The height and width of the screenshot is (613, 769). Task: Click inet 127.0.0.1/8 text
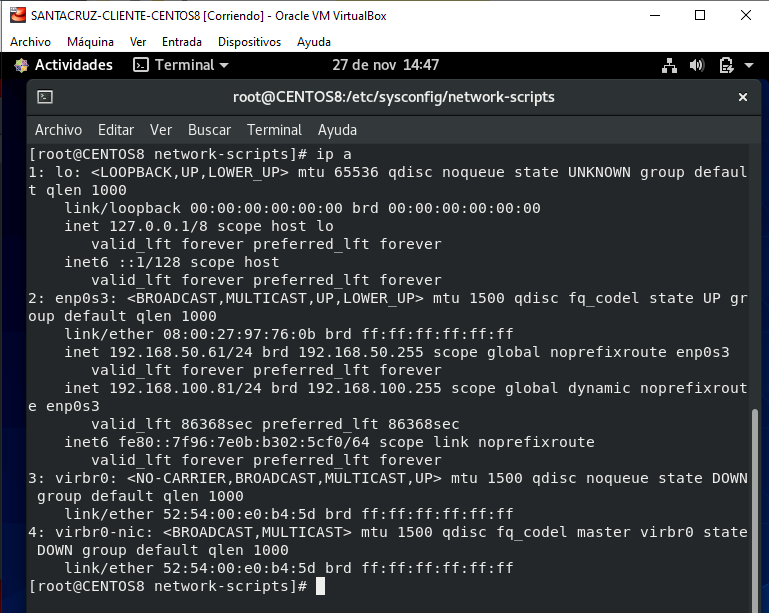tap(136, 226)
